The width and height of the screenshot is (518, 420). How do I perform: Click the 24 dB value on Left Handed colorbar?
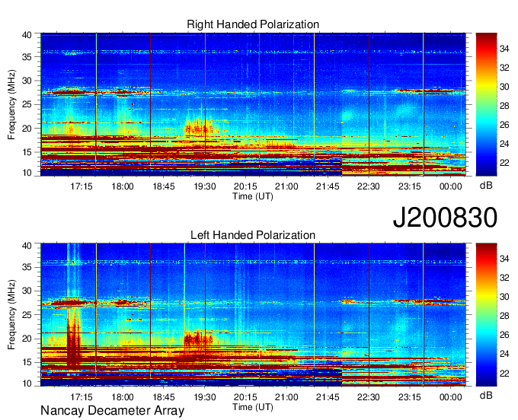(504, 354)
